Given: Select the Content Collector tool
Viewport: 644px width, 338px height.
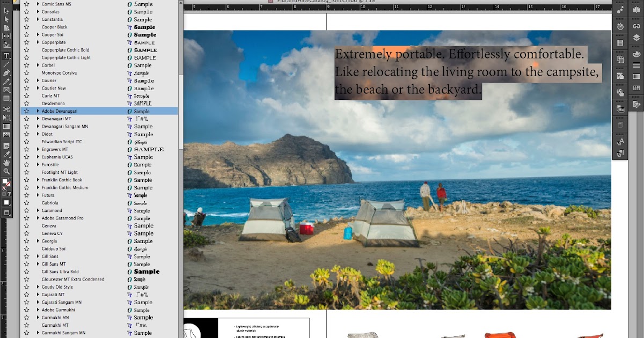Looking at the screenshot, I should tap(6, 45).
